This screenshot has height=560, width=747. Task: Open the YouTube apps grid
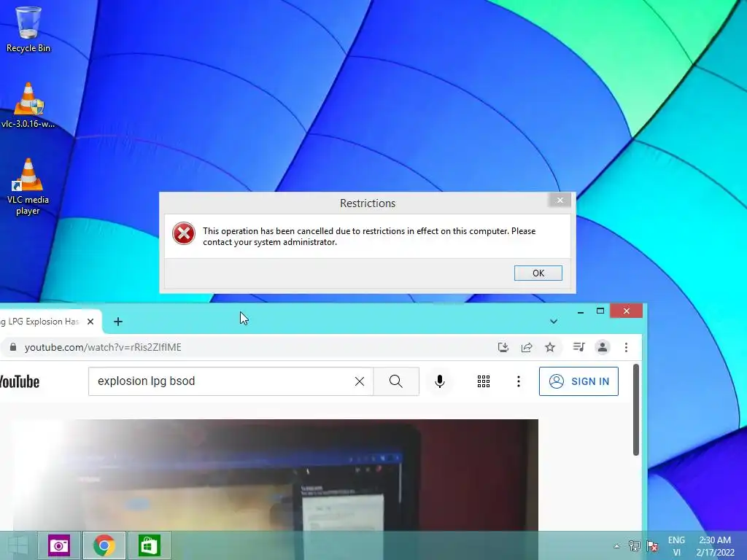(484, 381)
